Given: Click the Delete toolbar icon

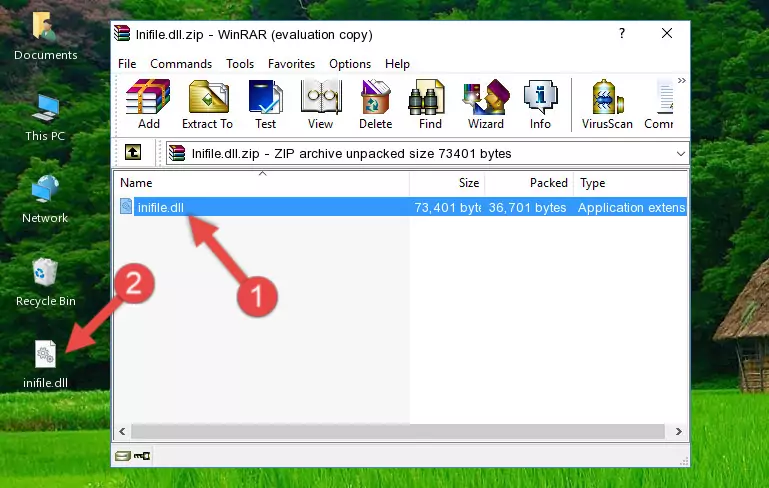Looking at the screenshot, I should [376, 104].
